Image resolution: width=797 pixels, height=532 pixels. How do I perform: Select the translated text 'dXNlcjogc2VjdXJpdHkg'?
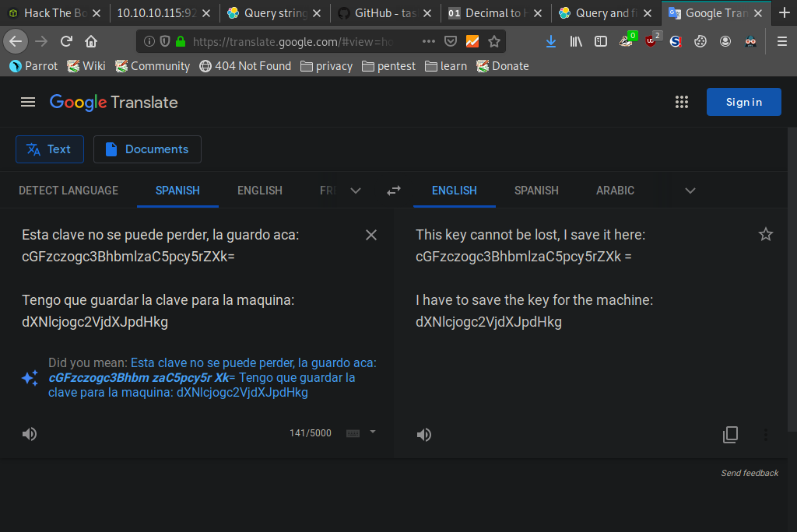pos(489,322)
